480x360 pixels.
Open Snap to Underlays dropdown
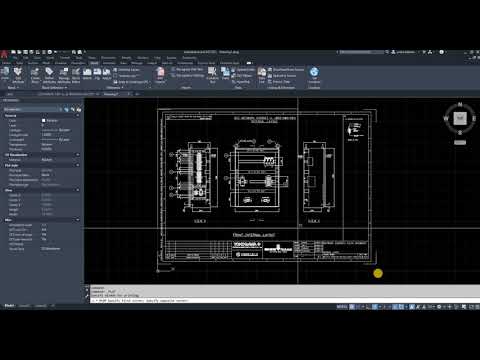pos(132,82)
